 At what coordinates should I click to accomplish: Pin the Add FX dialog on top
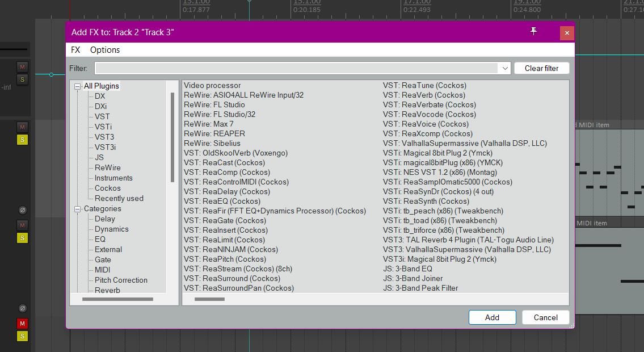533,32
